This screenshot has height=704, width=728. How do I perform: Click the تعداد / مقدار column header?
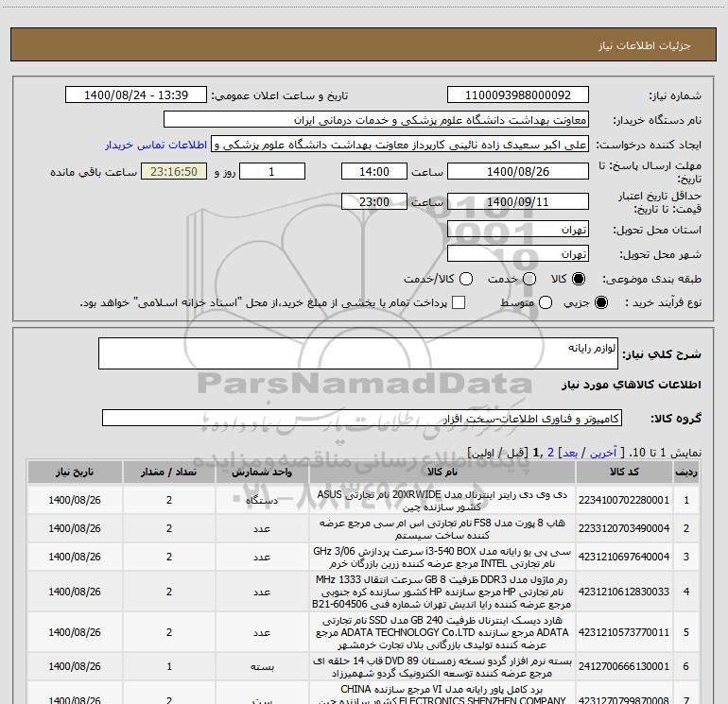(169, 472)
